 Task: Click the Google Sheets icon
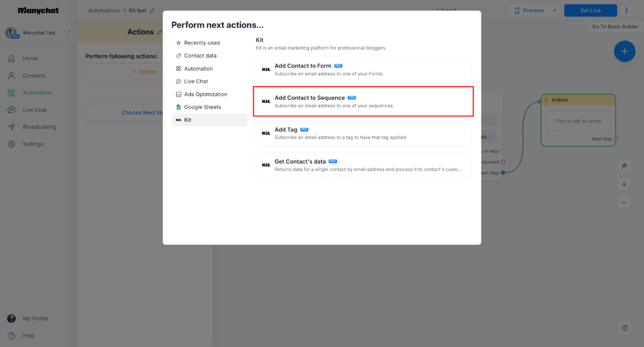[179, 107]
